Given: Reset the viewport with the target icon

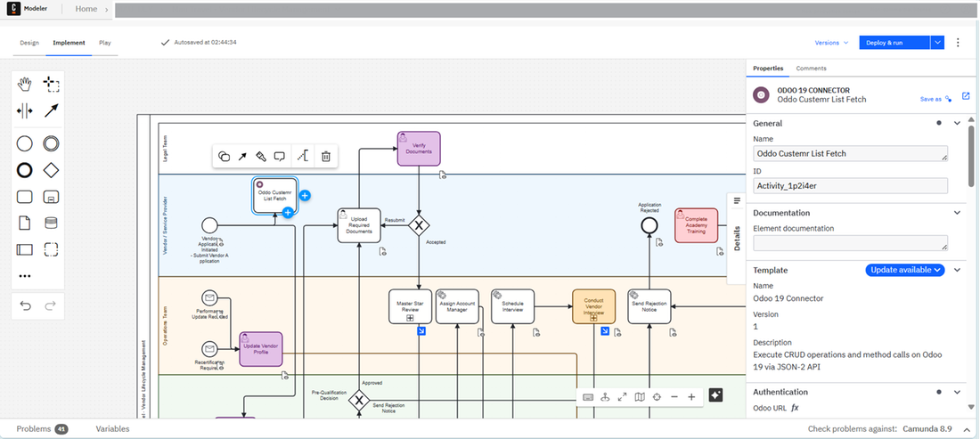Looking at the screenshot, I should pos(657,396).
